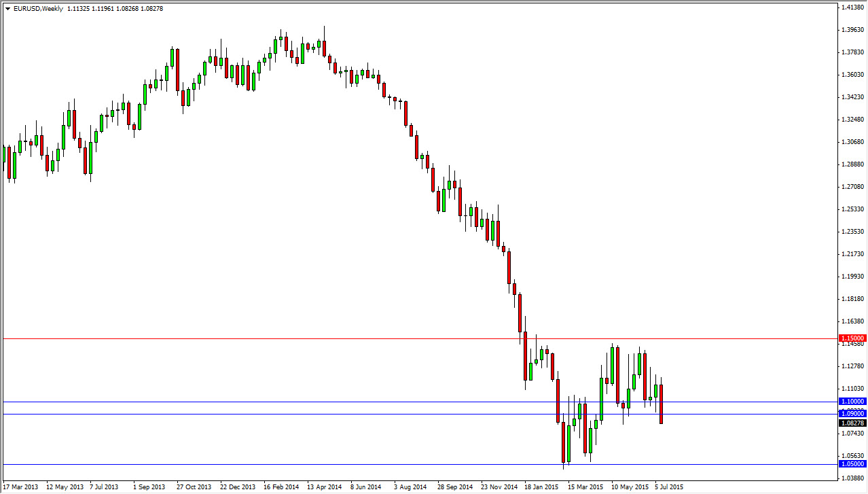The width and height of the screenshot is (868, 494).
Task: Click the 1.39630 price axis label
Action: (851, 30)
